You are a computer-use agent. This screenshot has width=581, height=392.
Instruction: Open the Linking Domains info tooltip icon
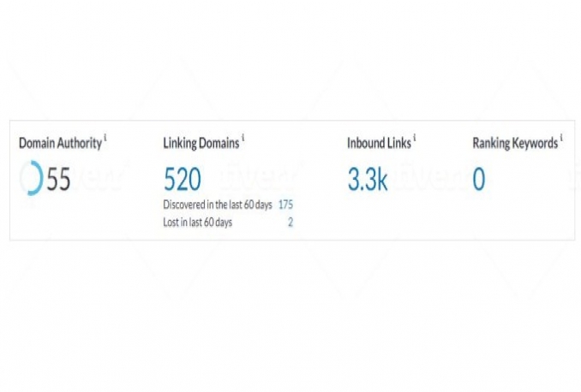[x=243, y=138]
